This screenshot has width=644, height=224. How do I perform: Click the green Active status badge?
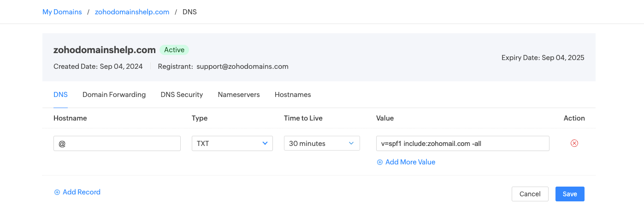click(x=174, y=50)
